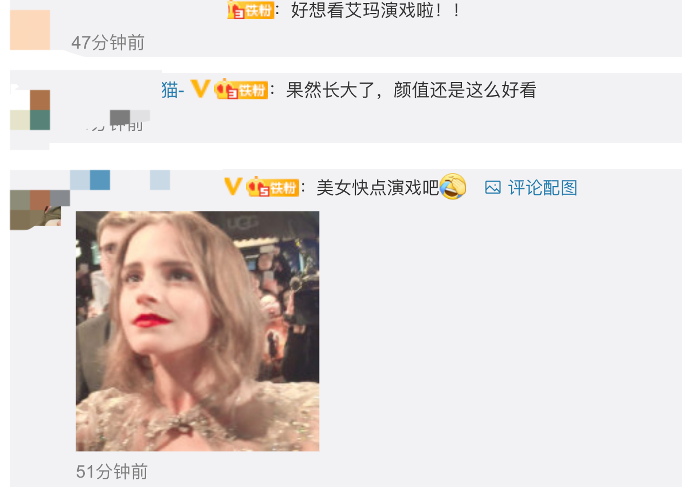Open the pixelated avatar of user 猫-
Viewport: 682px width, 494px height.
click(30, 110)
